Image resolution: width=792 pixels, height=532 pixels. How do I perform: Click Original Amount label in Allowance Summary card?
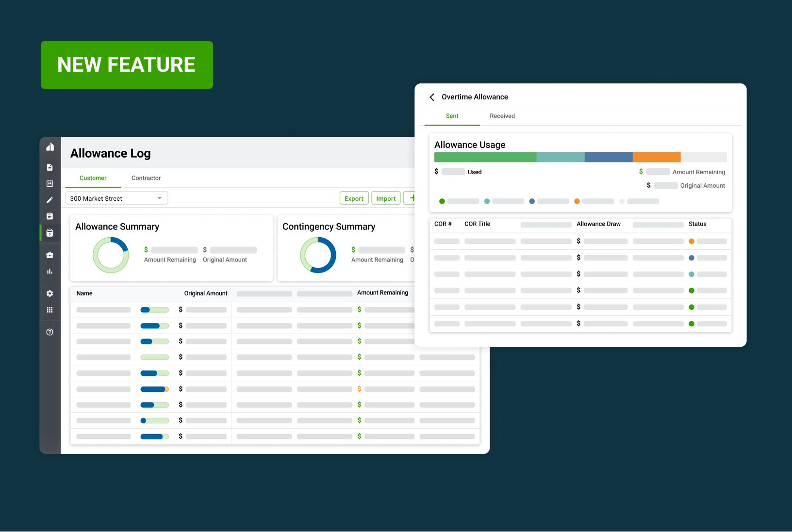click(x=225, y=260)
